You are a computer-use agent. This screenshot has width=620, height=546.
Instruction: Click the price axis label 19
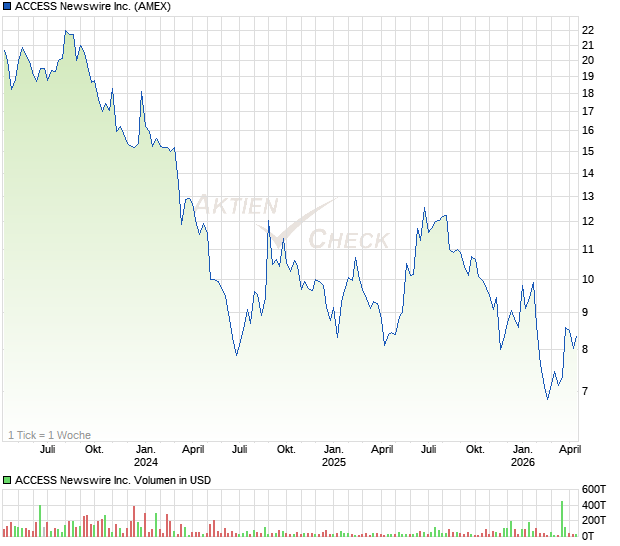(x=588, y=76)
